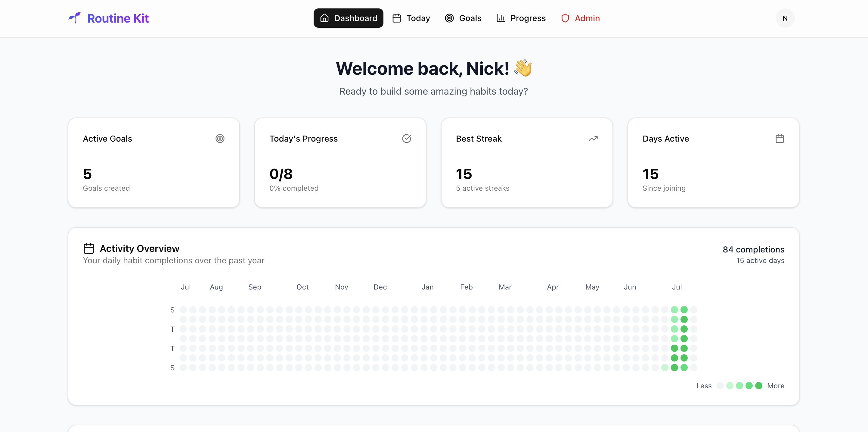
Task: Click the last green heatmap dot in Saturday row
Action: pyautogui.click(x=684, y=367)
